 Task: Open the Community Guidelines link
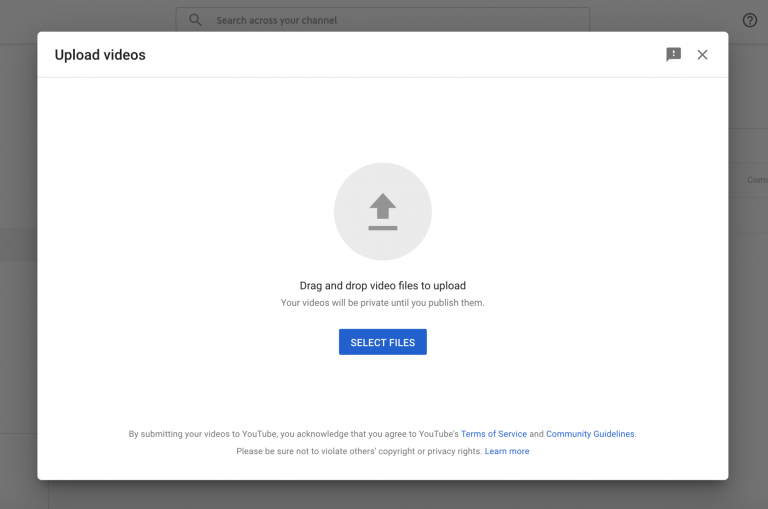click(x=590, y=434)
